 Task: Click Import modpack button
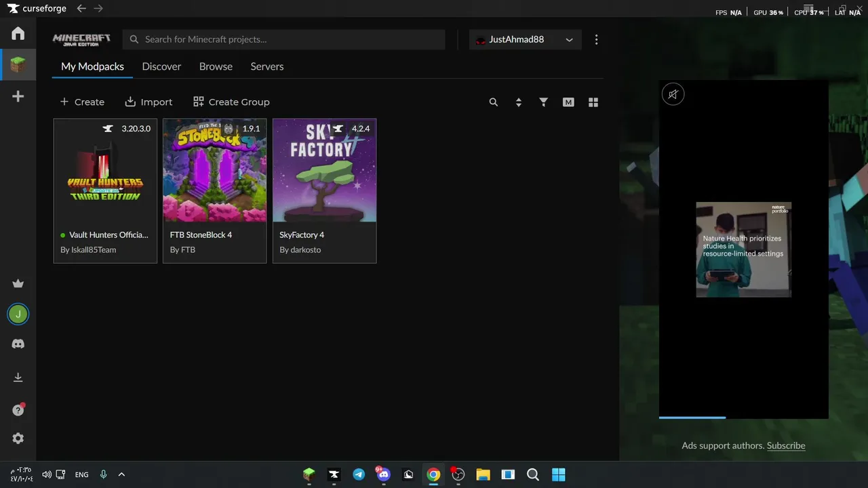pos(149,102)
